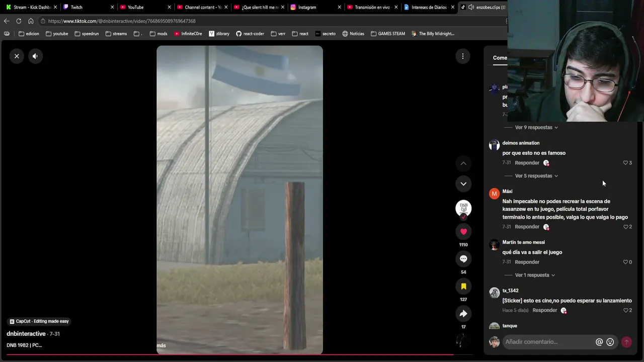
Task: Share the video with the arrow icon
Action: point(463,314)
